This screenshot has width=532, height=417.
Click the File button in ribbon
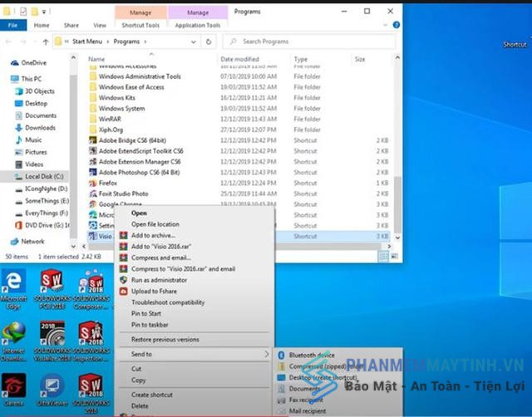[x=13, y=25]
